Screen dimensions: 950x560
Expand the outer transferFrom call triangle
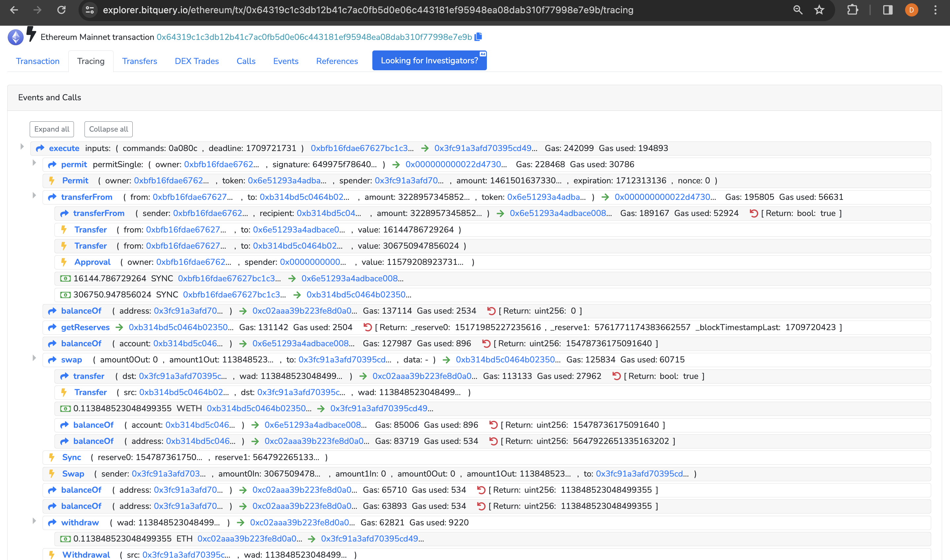pyautogui.click(x=34, y=196)
